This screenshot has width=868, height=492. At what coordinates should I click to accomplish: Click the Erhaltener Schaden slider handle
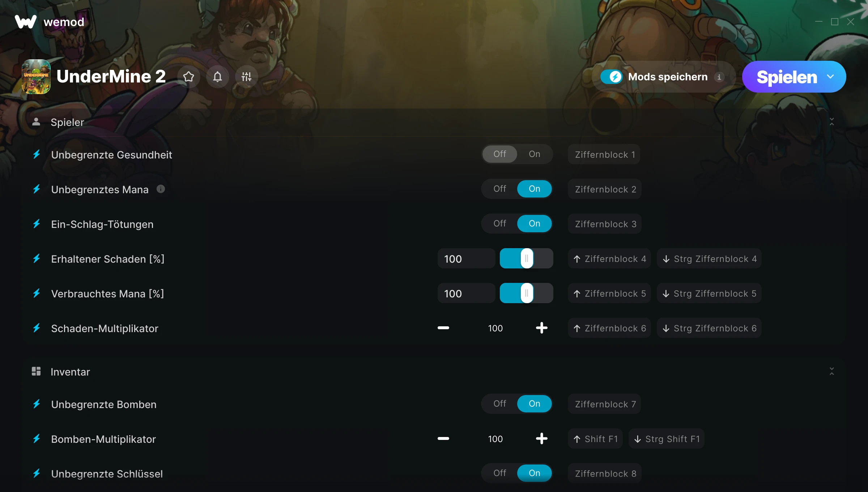[527, 259]
